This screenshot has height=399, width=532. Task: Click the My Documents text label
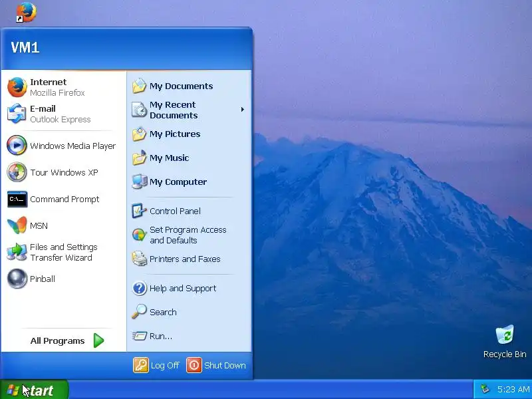click(x=181, y=86)
